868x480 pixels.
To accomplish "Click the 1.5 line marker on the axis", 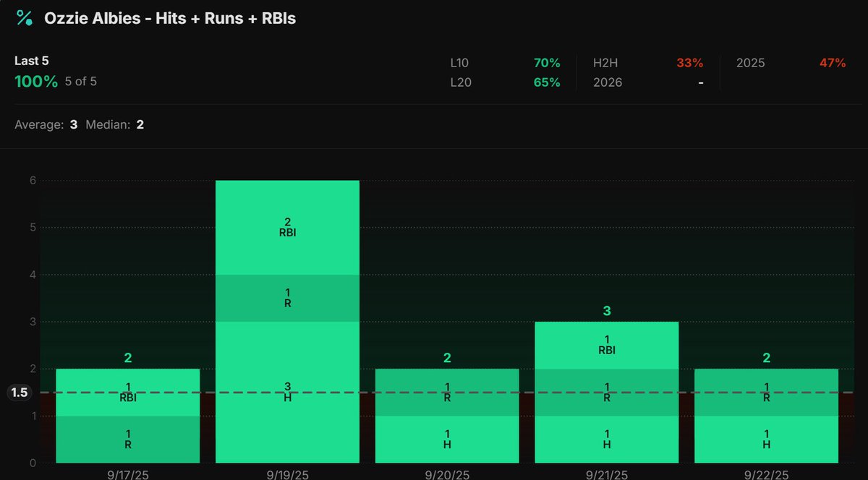I will click(20, 393).
